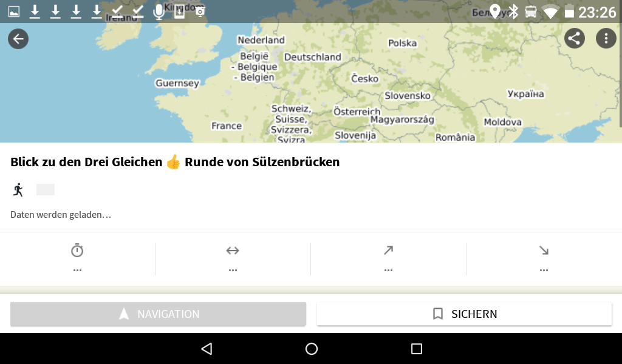The height and width of the screenshot is (364, 622).
Task: Tap the Bluetooth icon in the status bar
Action: [513, 12]
